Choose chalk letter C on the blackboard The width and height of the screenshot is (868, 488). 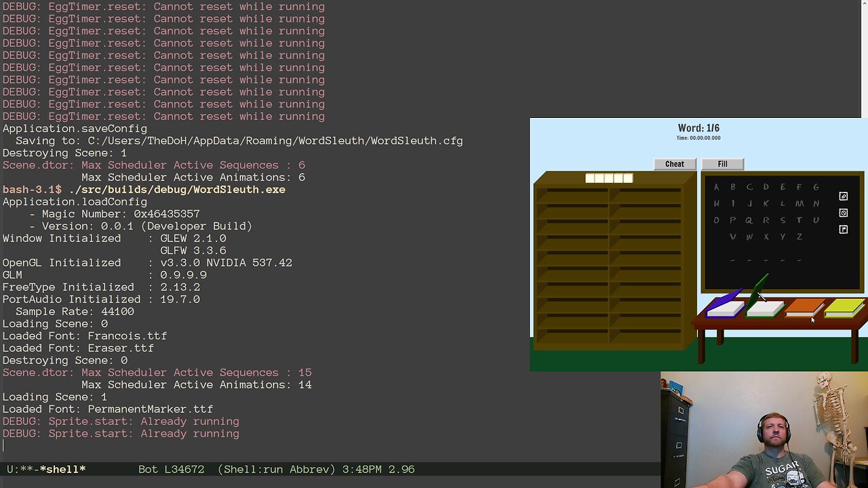[x=749, y=187]
